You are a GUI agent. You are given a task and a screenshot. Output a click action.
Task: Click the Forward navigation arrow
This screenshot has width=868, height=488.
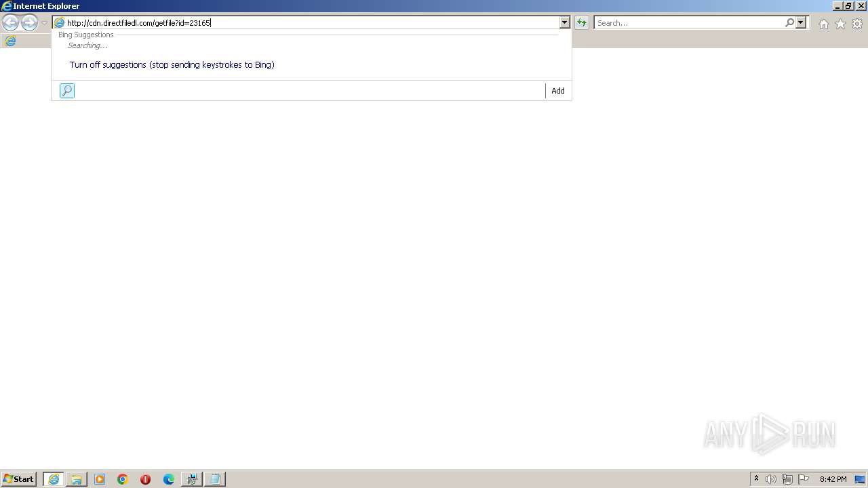[29, 23]
